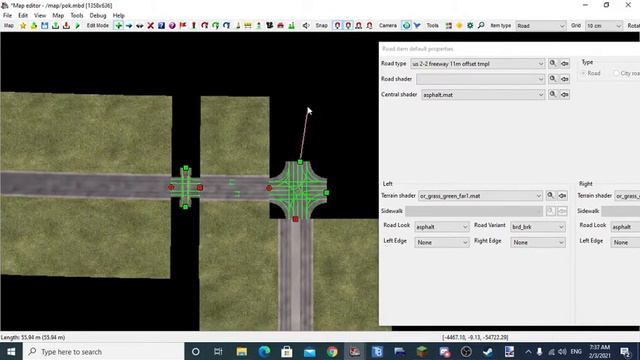Open the Right section Road Look dropdown

(625, 227)
